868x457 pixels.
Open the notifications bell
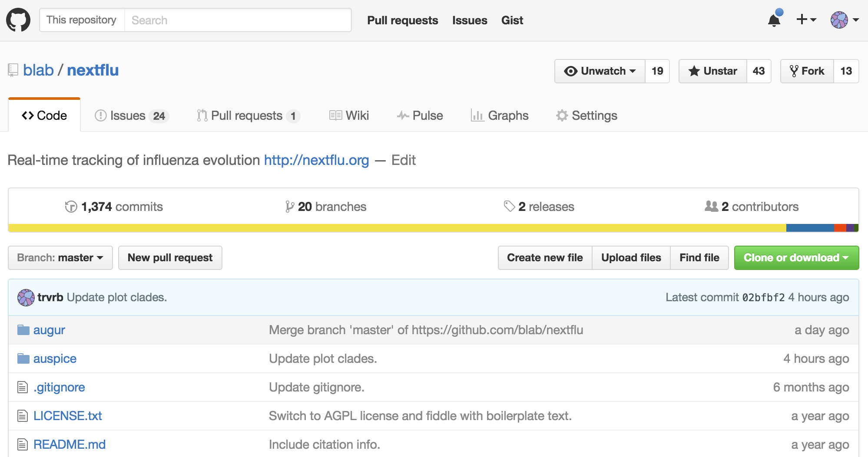click(774, 20)
